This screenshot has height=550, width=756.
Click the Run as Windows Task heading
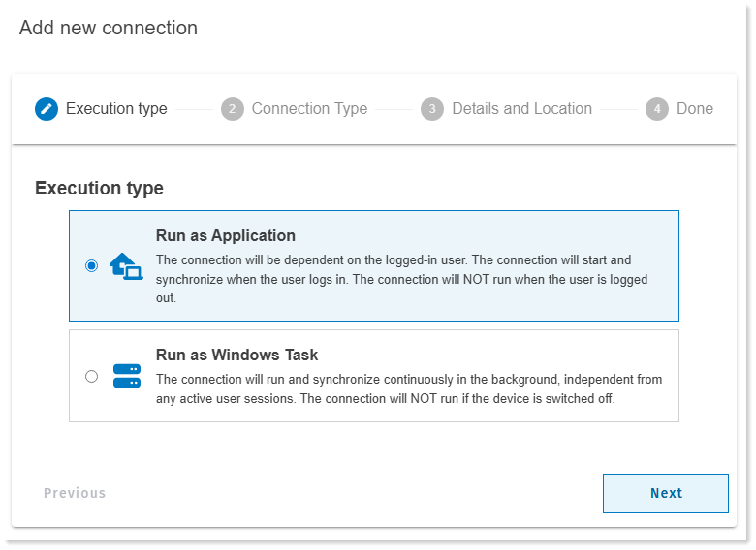click(x=237, y=355)
